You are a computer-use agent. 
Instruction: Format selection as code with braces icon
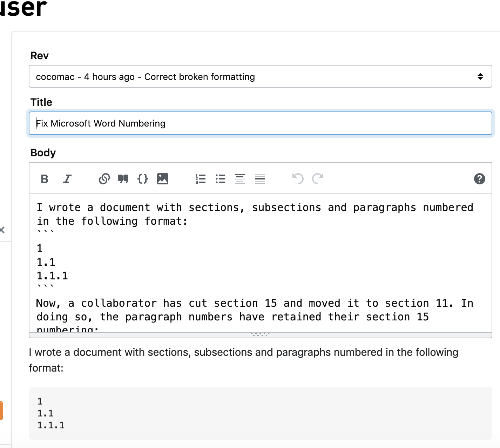click(143, 179)
